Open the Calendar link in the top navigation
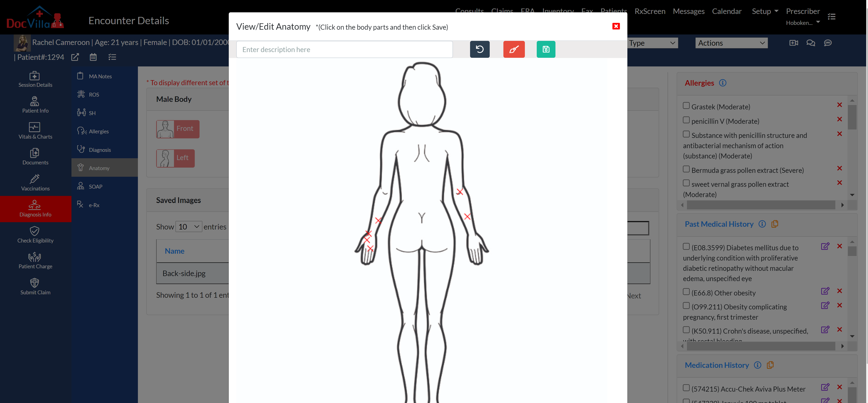Viewport: 868px width, 403px height. tap(726, 11)
